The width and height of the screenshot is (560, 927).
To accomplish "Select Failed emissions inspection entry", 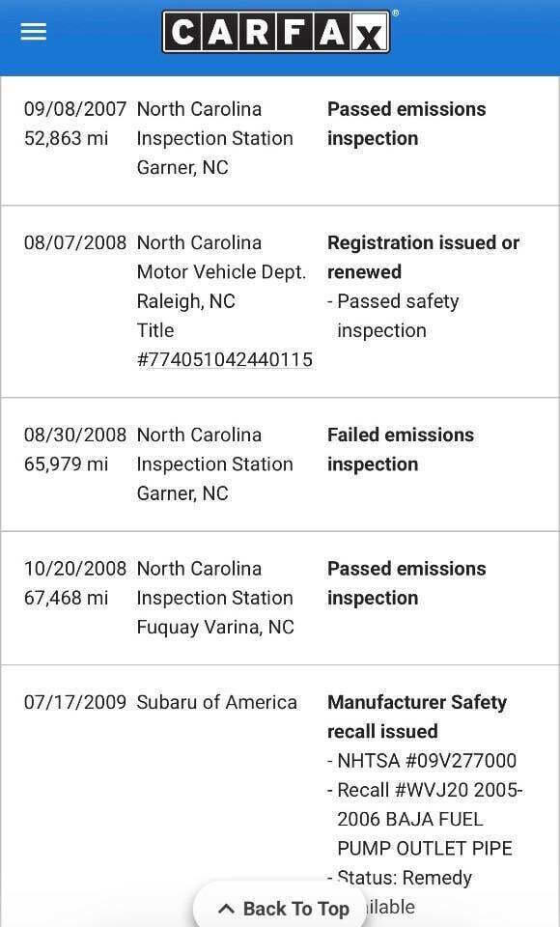I will pyautogui.click(x=280, y=464).
